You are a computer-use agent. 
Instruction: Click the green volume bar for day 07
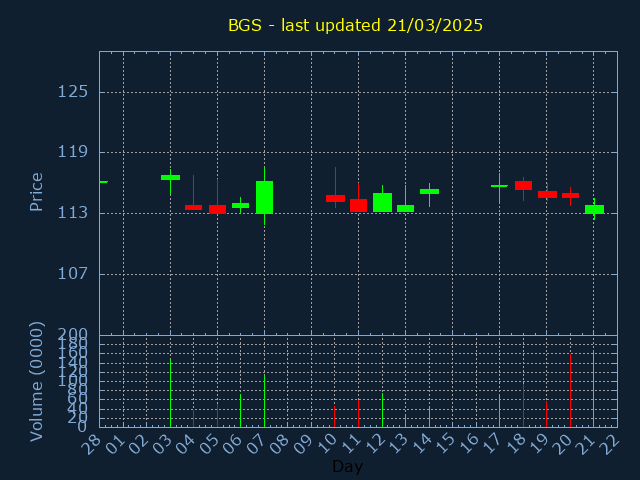tap(264, 401)
